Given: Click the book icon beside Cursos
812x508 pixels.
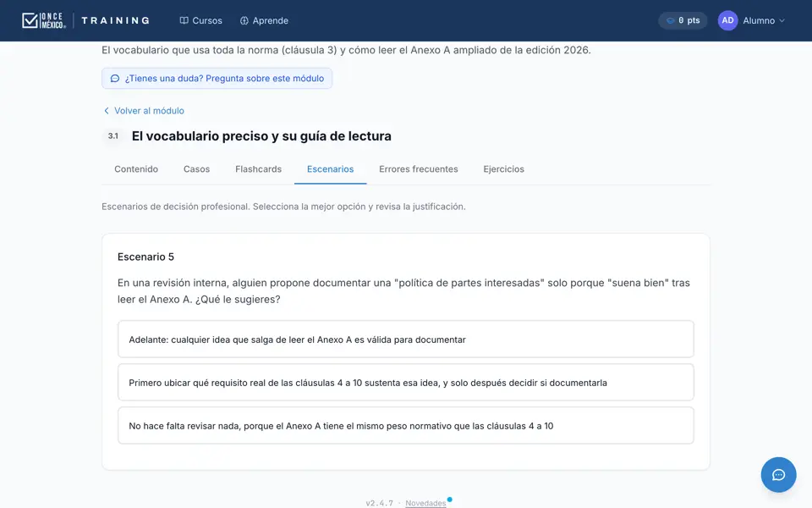Looking at the screenshot, I should tap(184, 20).
